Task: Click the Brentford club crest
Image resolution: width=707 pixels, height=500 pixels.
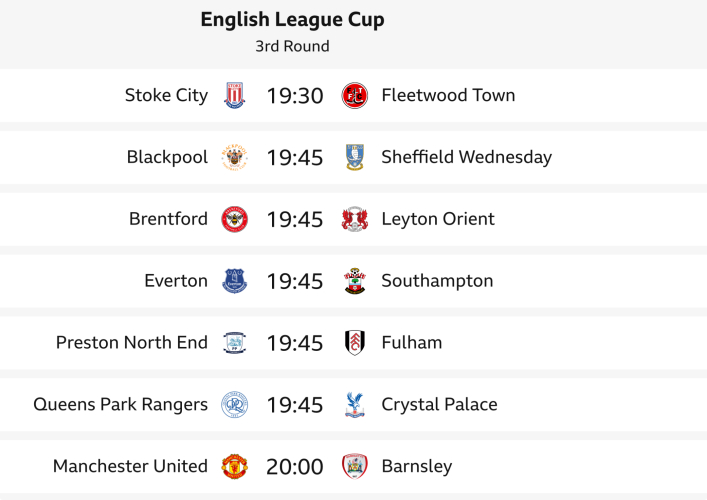Action: pyautogui.click(x=235, y=219)
